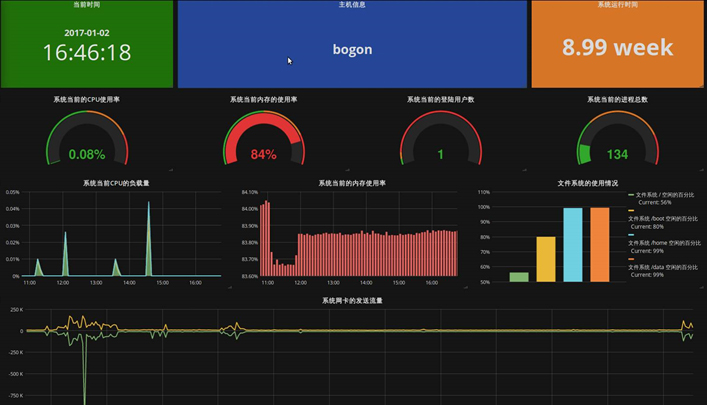Toggle the 文件系统 / legend series
Image resolution: width=707 pixels, height=405 pixels.
(x=665, y=195)
